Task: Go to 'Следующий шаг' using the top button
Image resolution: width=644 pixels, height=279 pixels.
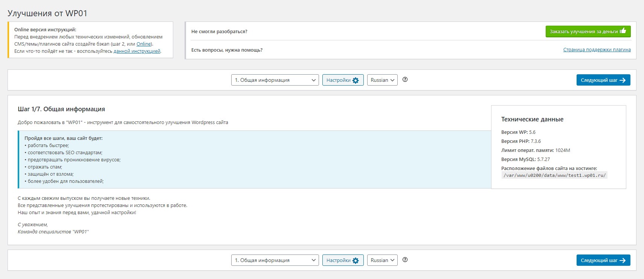Action: [x=603, y=80]
